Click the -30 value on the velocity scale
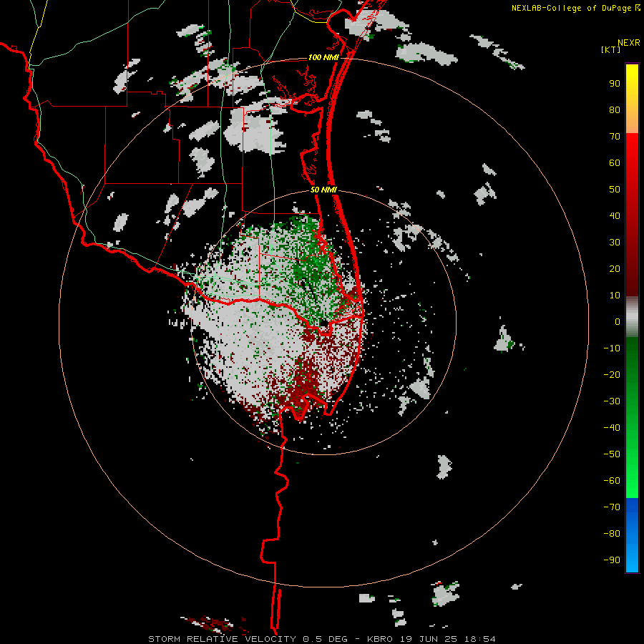644x644 pixels. [612, 401]
